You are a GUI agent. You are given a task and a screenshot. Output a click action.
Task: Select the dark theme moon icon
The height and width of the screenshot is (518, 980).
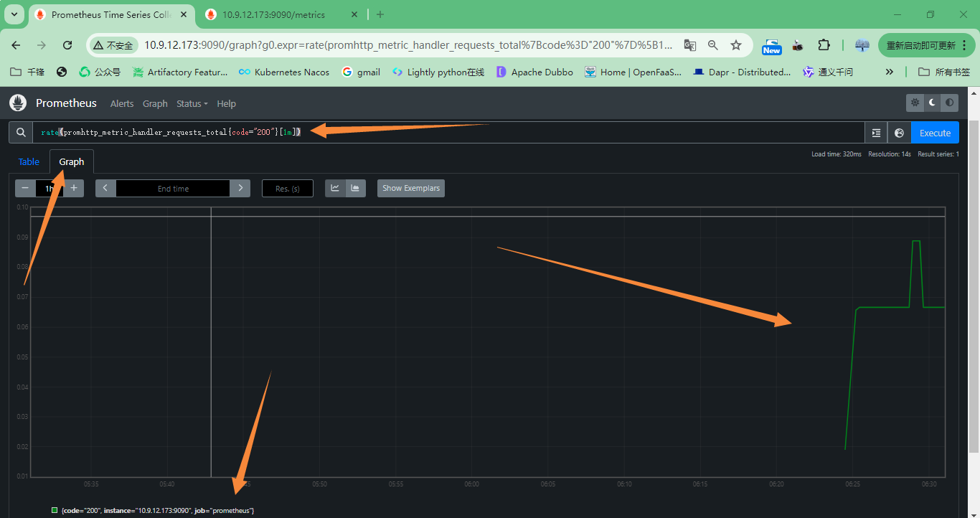click(933, 103)
